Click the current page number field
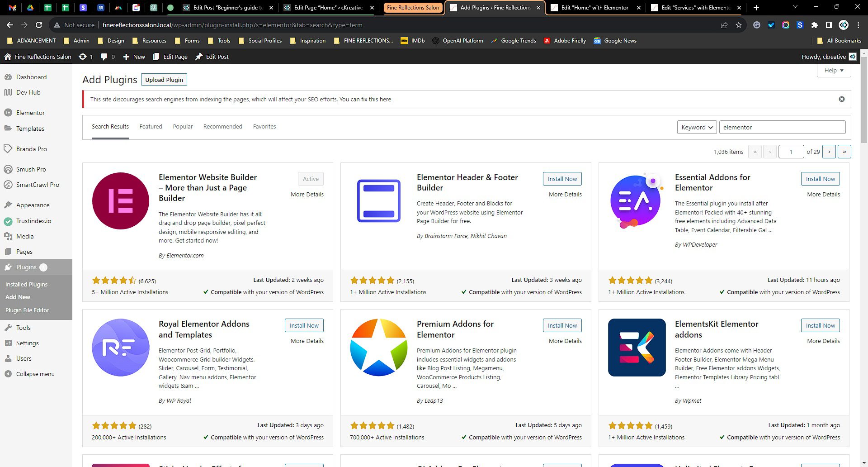Screen dimensions: 868x467 (x=791, y=152)
